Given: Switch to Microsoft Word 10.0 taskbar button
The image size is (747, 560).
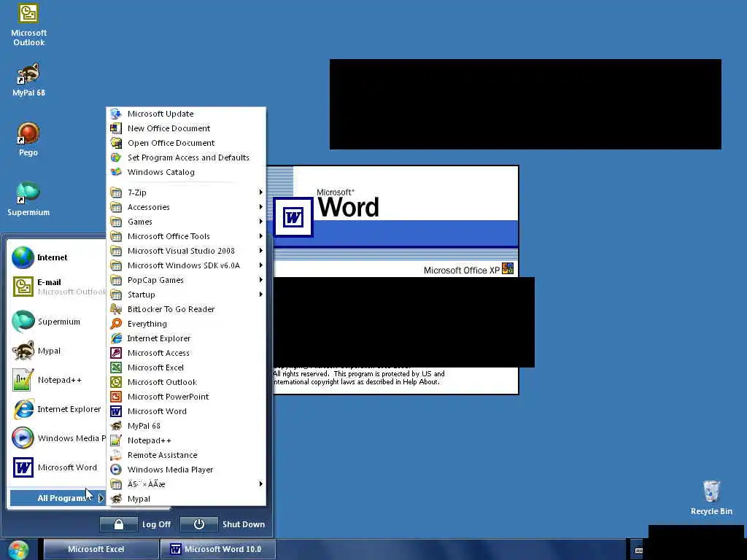Looking at the screenshot, I should click(217, 549).
